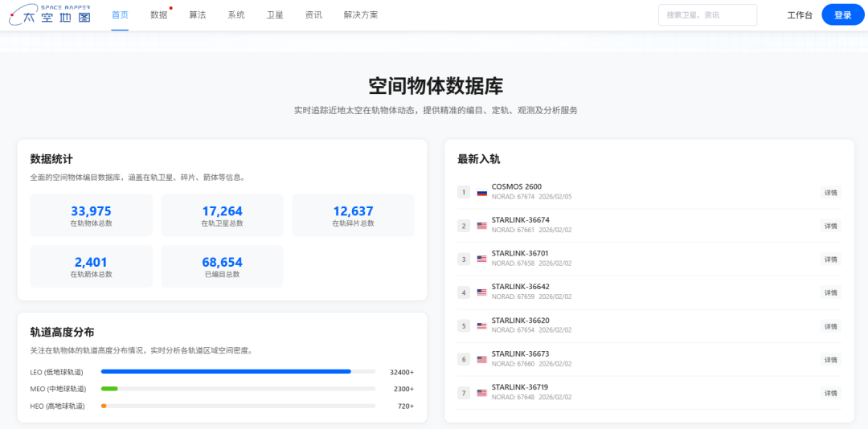
Task: Click the US flag beside STARLINK-36642
Action: pos(482,292)
